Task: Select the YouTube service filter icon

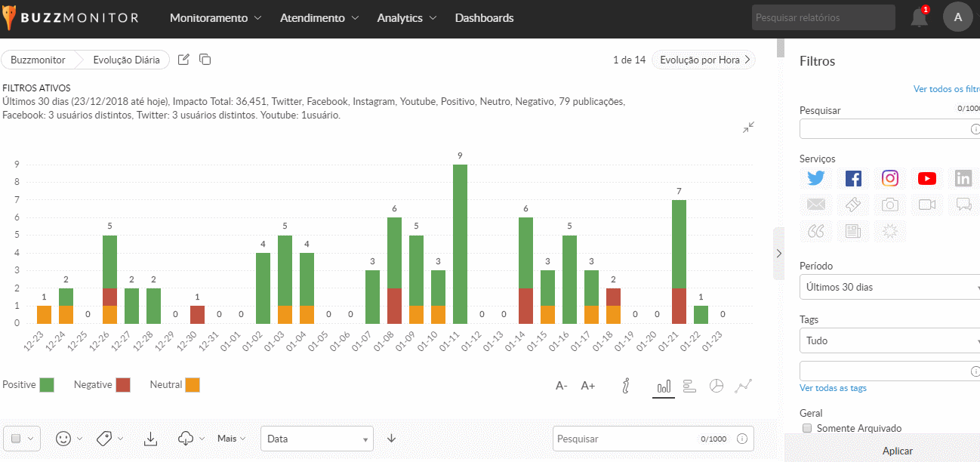Action: coord(927,178)
